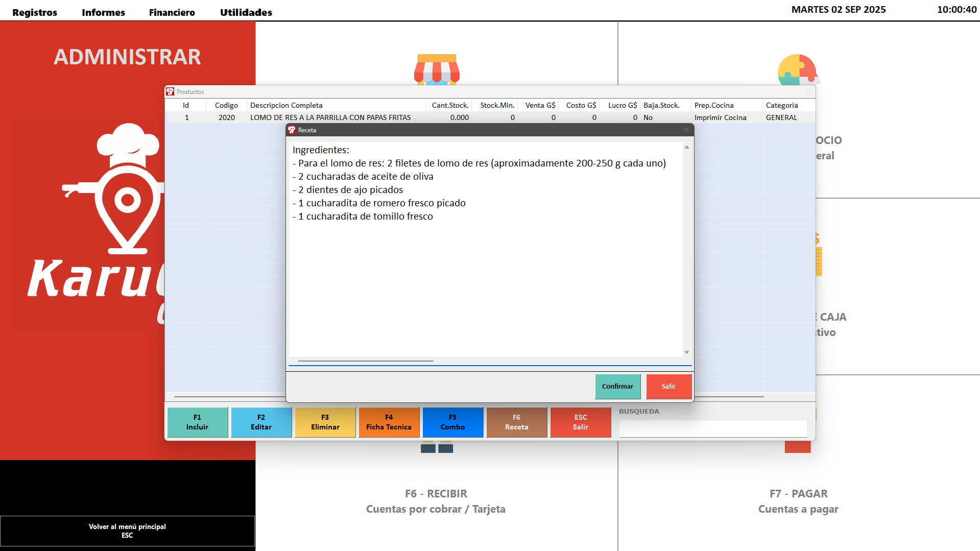Screen dimensions: 980x551
Task: Click Volver al menú principal button
Action: coord(127,531)
